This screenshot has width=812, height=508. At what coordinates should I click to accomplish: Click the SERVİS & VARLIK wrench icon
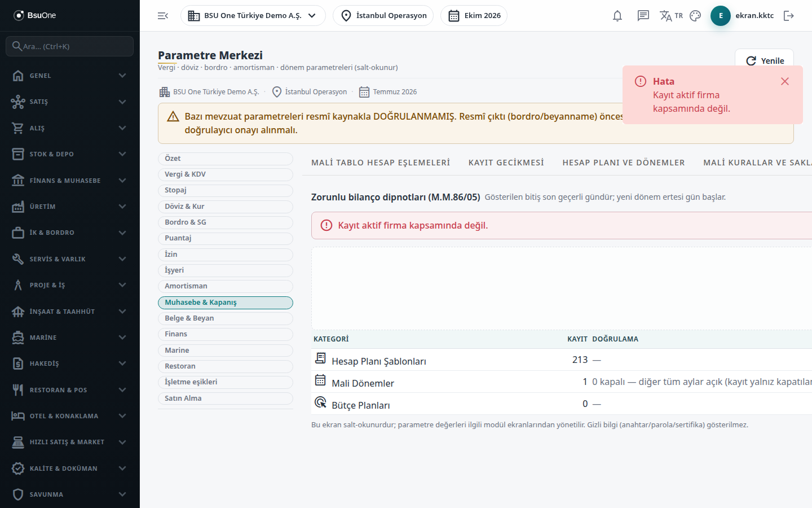(18, 259)
